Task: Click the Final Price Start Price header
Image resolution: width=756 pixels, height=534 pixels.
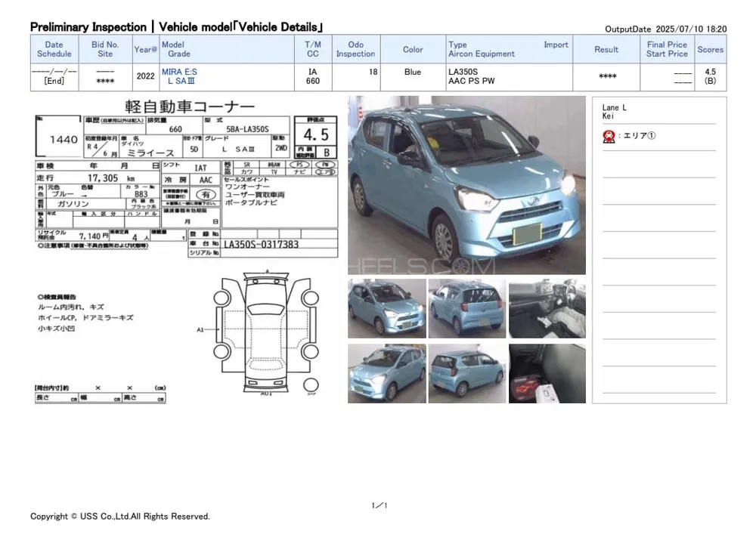Action: coord(667,49)
